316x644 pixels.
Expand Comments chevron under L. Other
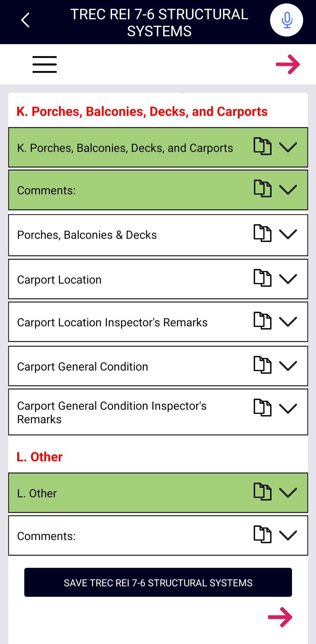pos(288,535)
